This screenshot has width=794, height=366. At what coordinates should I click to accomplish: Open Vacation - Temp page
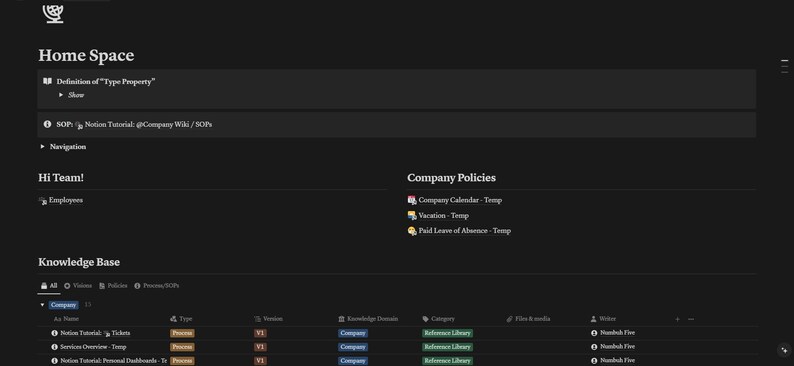point(443,215)
